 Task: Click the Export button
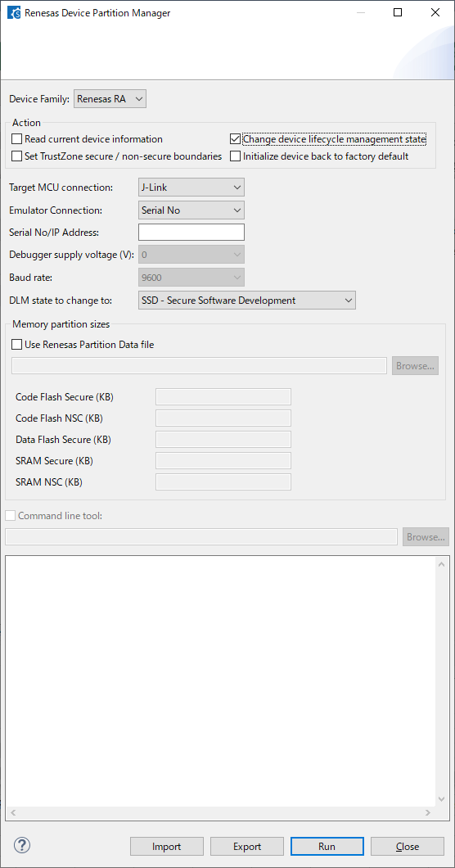click(247, 847)
